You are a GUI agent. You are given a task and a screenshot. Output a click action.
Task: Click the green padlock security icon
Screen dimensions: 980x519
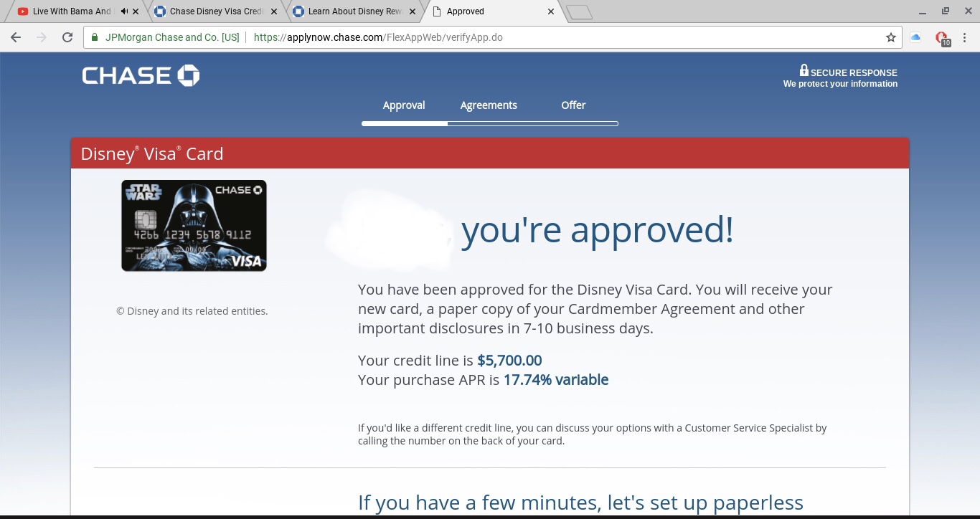point(94,37)
